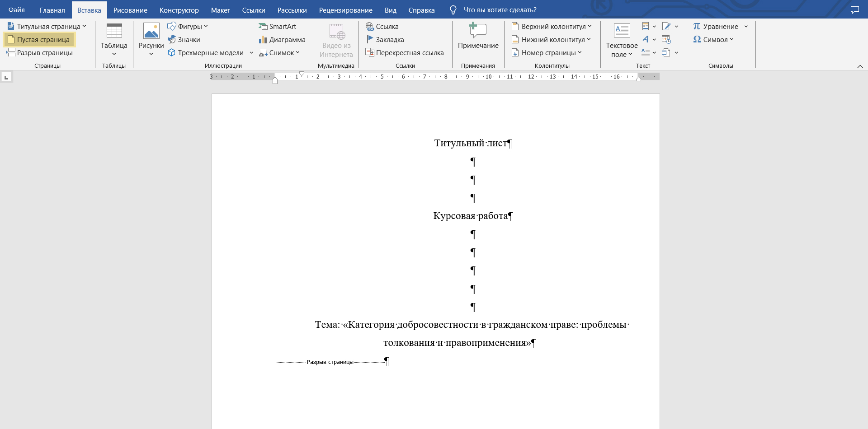The height and width of the screenshot is (429, 868).
Task: Insert a signature line
Action: [x=670, y=26]
